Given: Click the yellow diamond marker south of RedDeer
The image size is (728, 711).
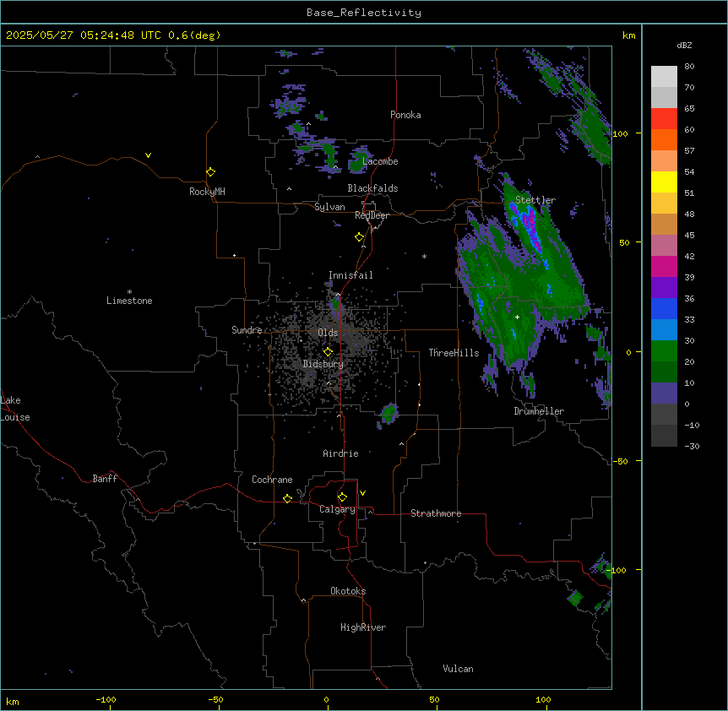Looking at the screenshot, I should tap(360, 237).
